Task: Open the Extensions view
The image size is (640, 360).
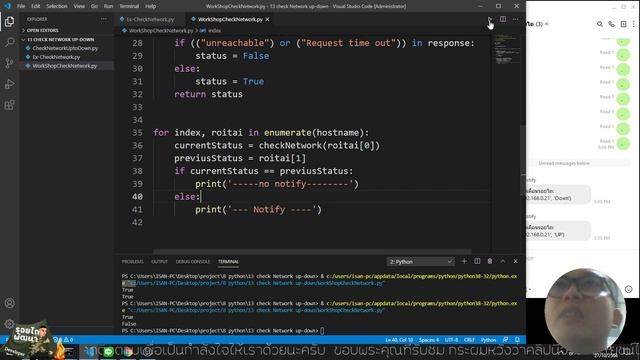Action: [x=9, y=105]
